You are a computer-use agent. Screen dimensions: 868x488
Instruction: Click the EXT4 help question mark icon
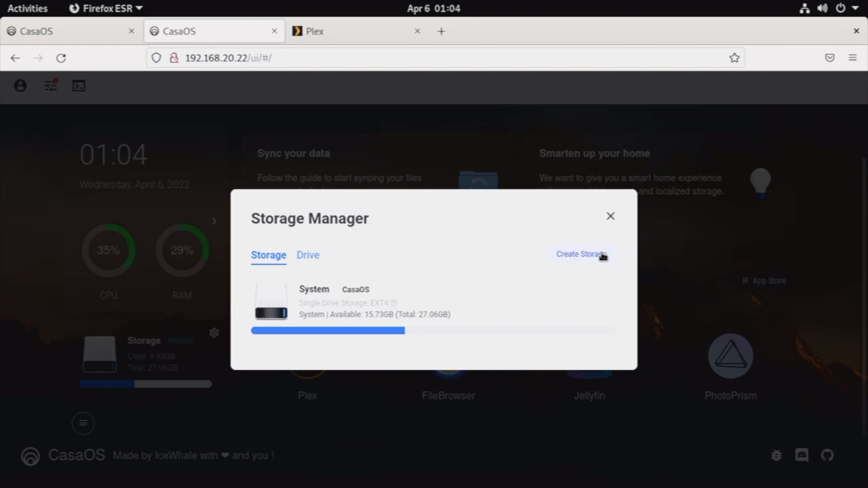pos(394,303)
